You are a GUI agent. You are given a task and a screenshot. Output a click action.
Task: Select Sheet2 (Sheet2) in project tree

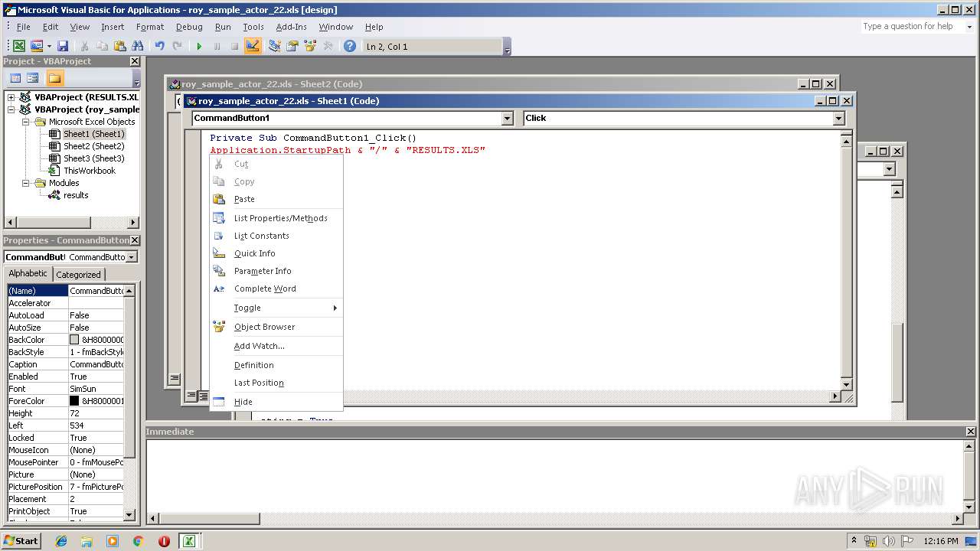pos(93,146)
